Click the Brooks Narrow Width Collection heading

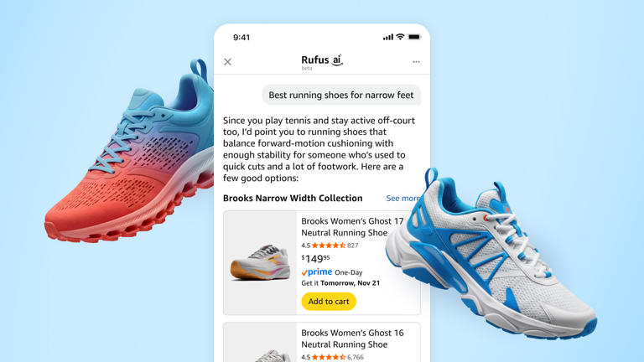click(x=293, y=199)
